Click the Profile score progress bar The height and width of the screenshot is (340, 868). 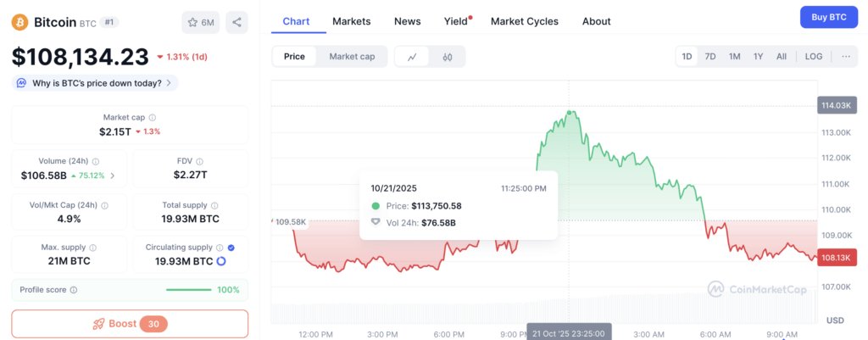point(190,290)
